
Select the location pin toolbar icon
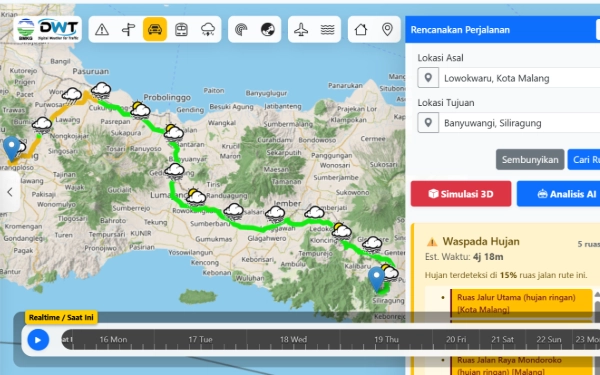[387, 29]
